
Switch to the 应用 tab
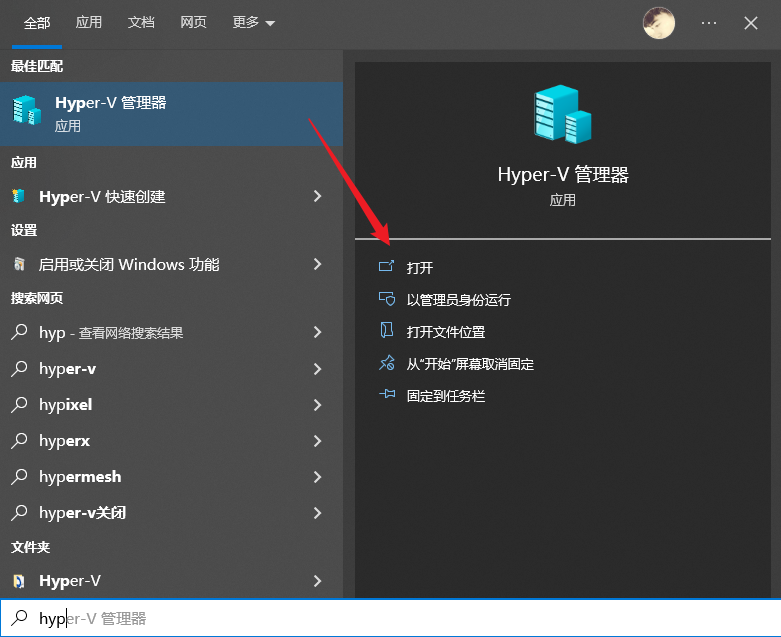pyautogui.click(x=89, y=22)
